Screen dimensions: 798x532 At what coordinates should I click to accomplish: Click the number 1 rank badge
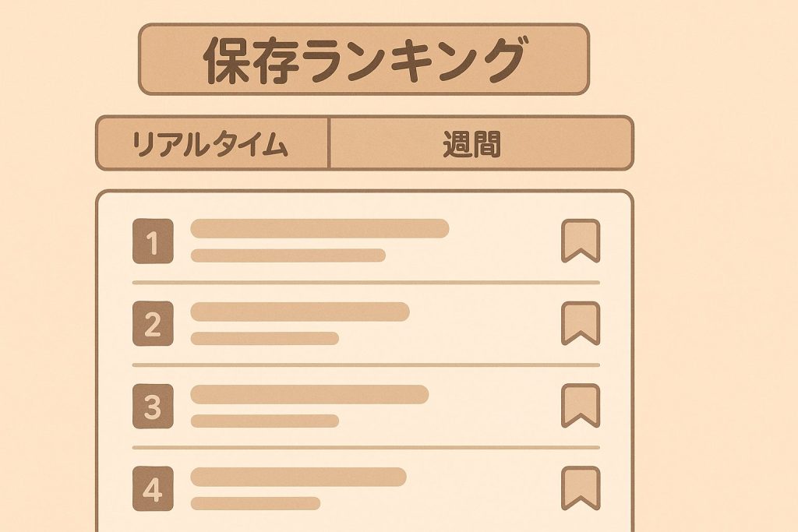coord(153,242)
